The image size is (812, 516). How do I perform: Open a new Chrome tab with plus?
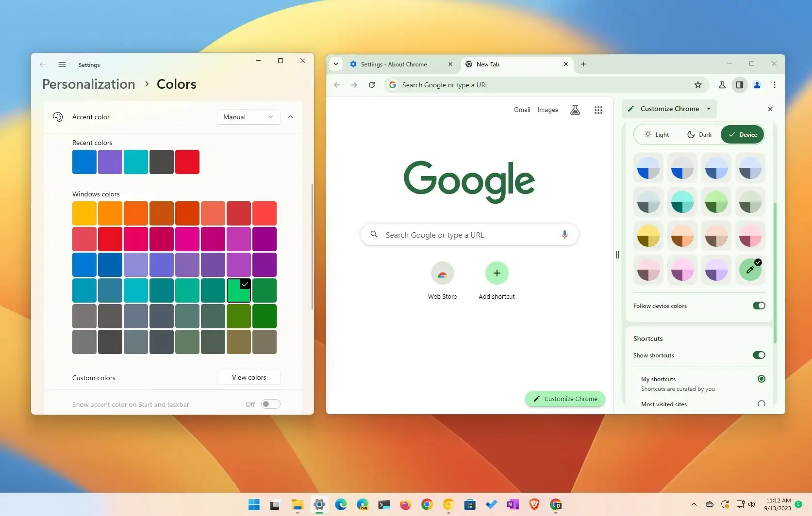(x=583, y=64)
